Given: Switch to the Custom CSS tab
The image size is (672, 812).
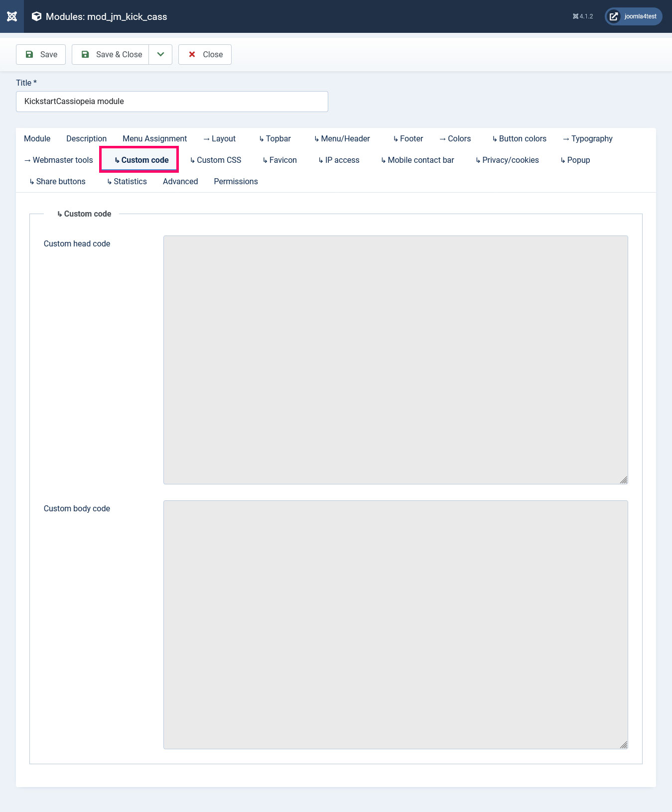Looking at the screenshot, I should [x=216, y=160].
